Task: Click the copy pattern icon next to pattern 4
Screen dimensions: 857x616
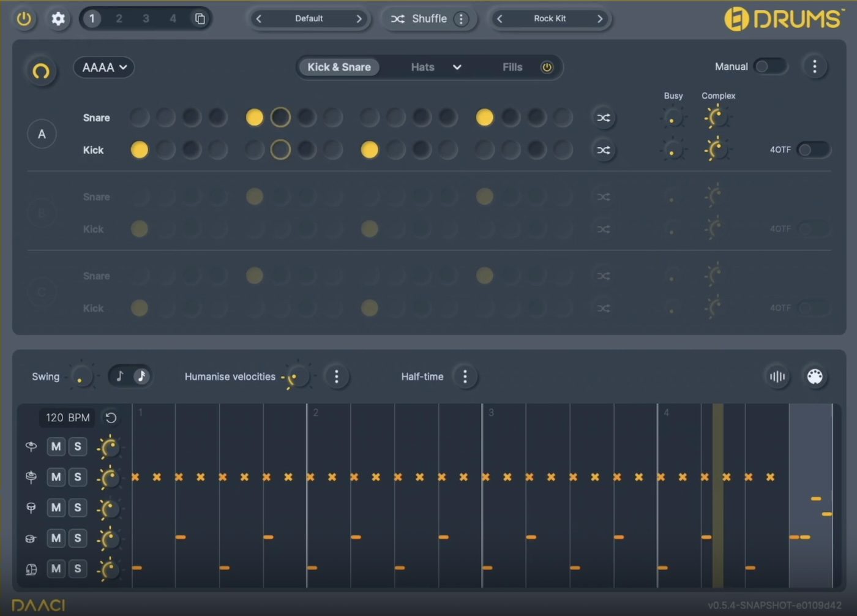Action: 200,18
